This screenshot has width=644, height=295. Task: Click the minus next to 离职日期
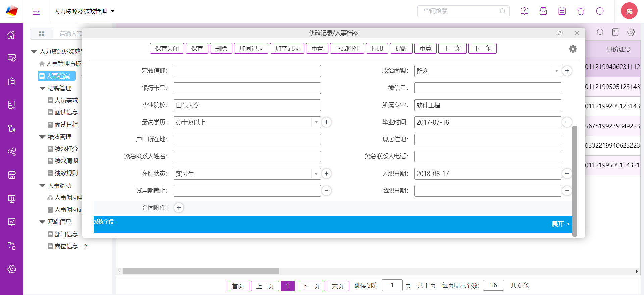tap(567, 191)
